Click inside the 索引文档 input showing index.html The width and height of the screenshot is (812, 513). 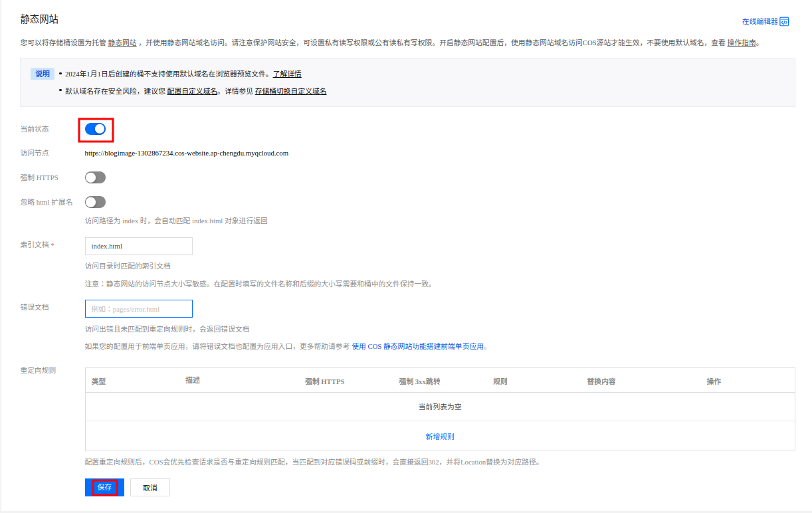pyautogui.click(x=138, y=246)
